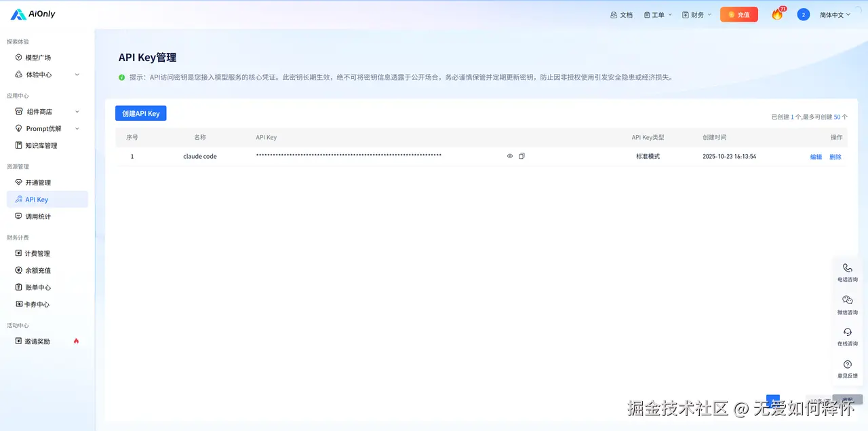Image resolution: width=868 pixels, height=431 pixels.
Task: Select the API Key sidebar menu item
Action: click(47, 200)
